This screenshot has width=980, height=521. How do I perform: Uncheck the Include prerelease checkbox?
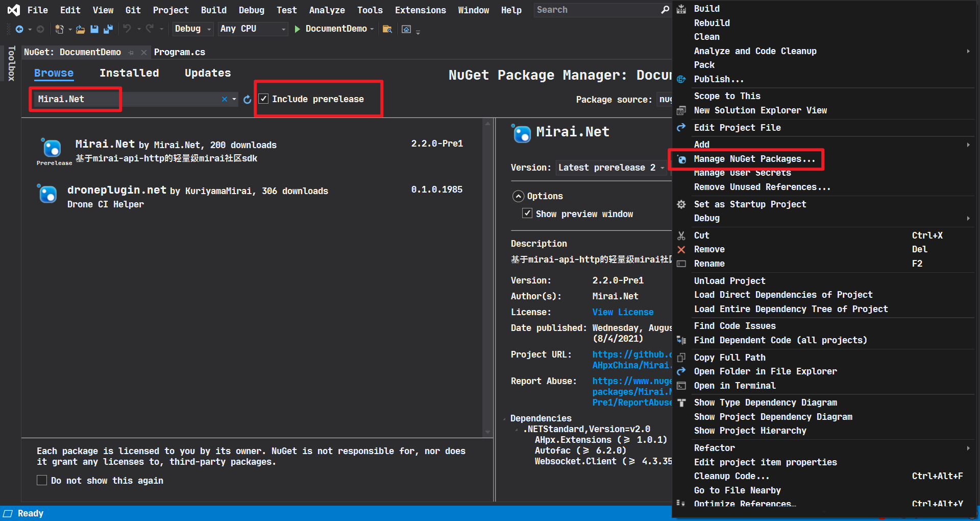(x=264, y=99)
